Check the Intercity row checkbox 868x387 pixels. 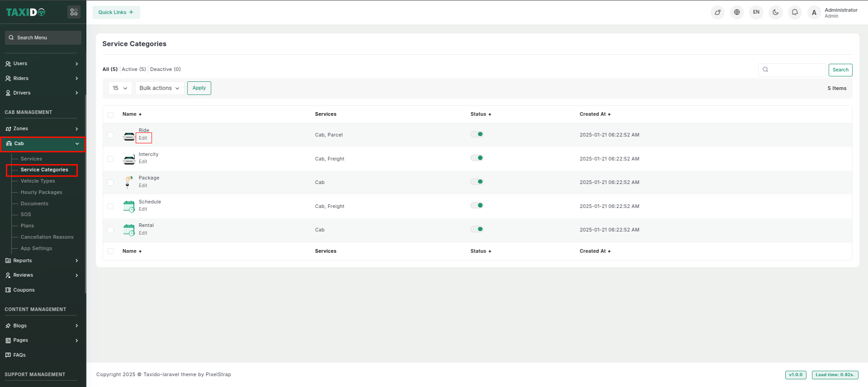[x=110, y=159]
